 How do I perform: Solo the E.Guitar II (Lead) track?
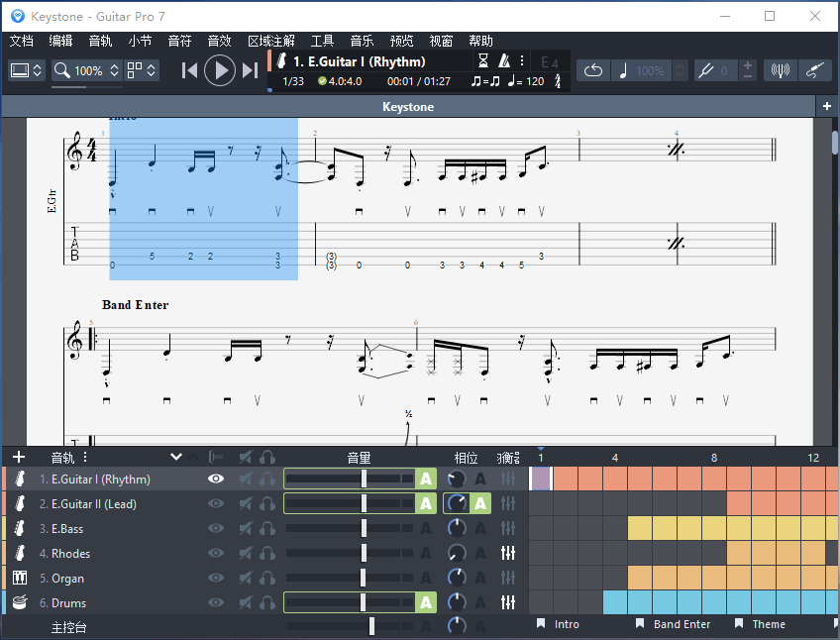tap(267, 503)
